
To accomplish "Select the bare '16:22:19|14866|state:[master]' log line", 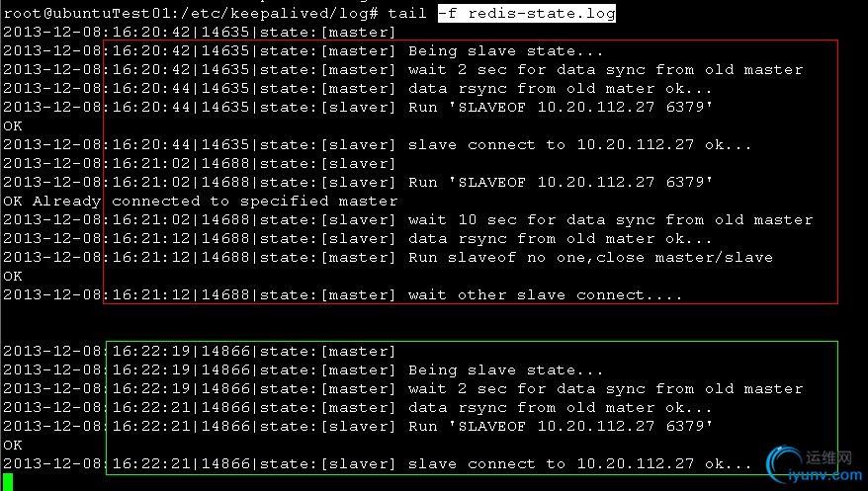I will 200,351.
